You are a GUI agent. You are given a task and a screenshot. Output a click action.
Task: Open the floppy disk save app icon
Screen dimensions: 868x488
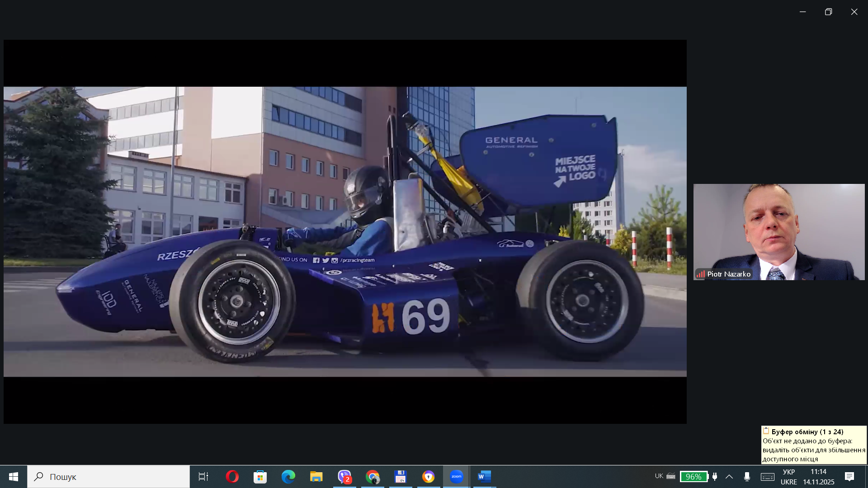[401, 477]
